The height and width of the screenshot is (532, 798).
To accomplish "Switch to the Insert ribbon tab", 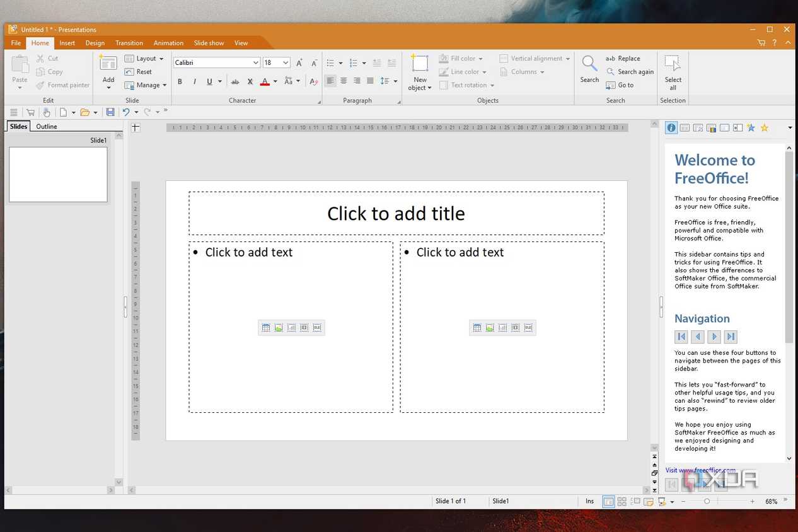I will [x=67, y=43].
